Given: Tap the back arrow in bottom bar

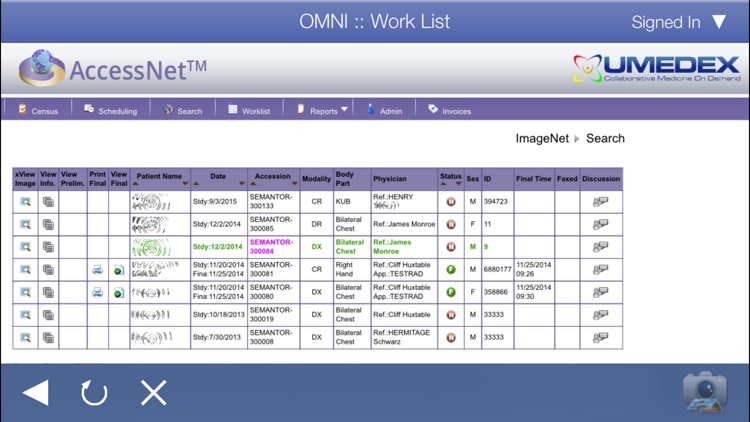Looking at the screenshot, I should point(35,393).
